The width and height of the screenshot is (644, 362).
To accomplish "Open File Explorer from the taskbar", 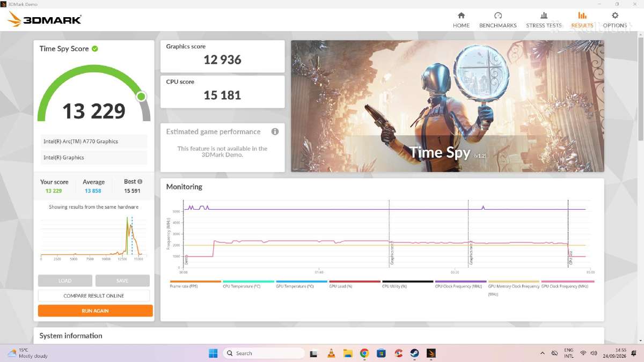I will 348,353.
